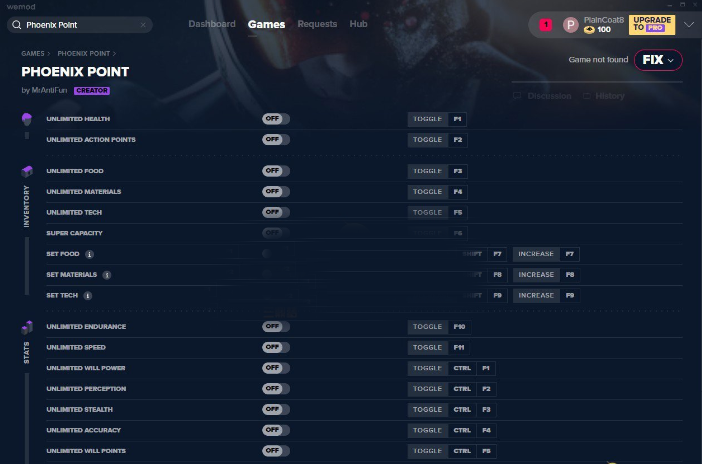The width and height of the screenshot is (702, 464).
Task: Toggle Unlimited Health switch
Action: (x=276, y=119)
